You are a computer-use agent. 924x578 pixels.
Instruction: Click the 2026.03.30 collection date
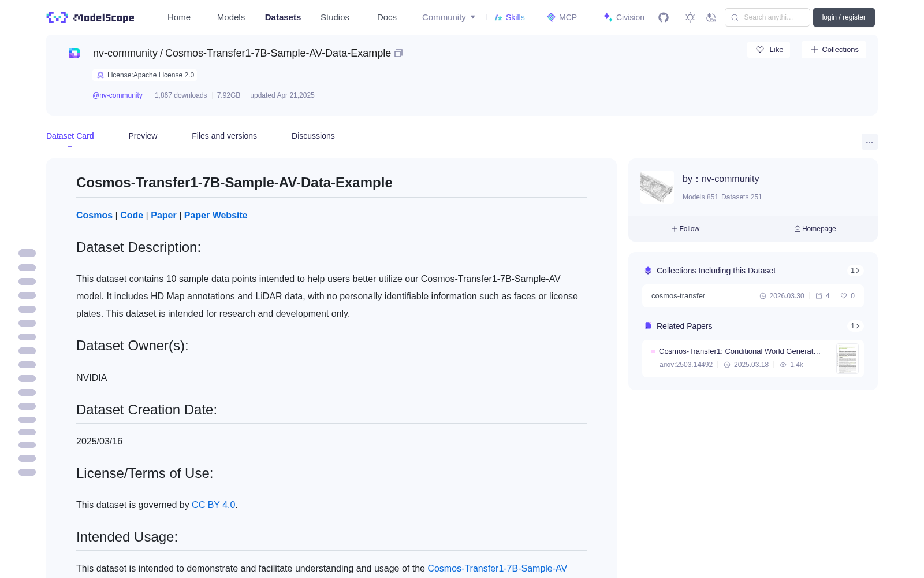click(x=787, y=296)
